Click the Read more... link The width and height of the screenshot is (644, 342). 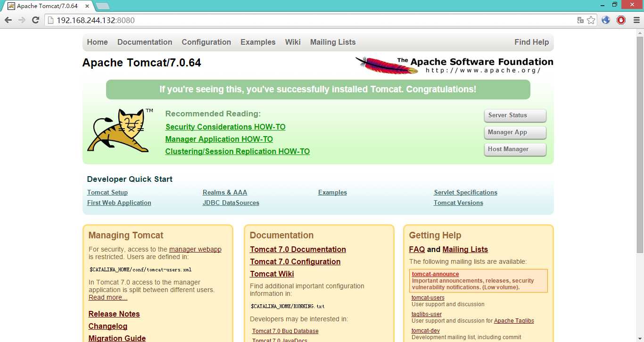(108, 297)
